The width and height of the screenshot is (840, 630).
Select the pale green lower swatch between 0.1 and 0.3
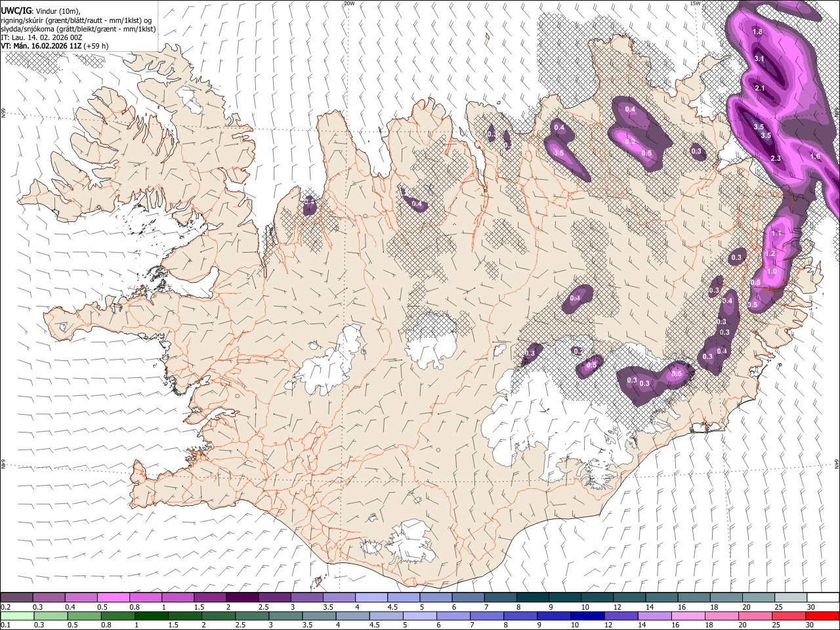coord(16,616)
